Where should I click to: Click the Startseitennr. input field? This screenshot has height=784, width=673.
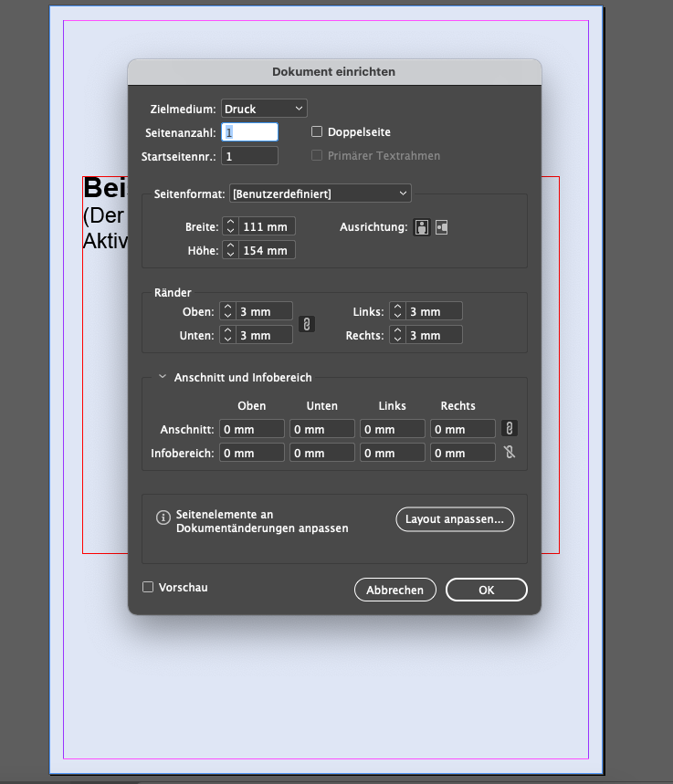[x=249, y=156]
